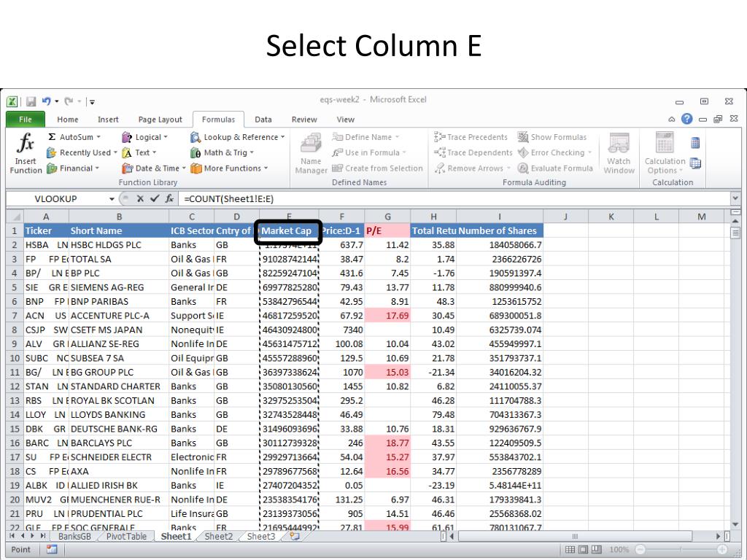Viewport: 747px width, 560px height.
Task: Click the zoom out minus button
Action: (640, 550)
